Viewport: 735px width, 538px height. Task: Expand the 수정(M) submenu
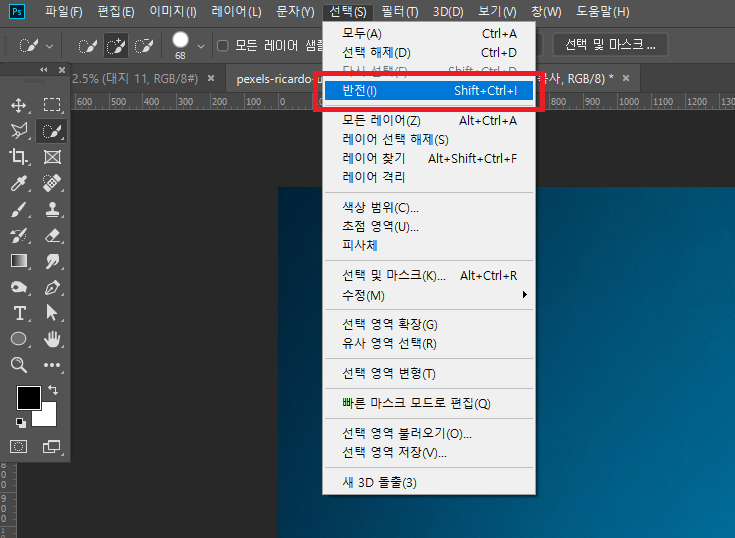pyautogui.click(x=430, y=295)
